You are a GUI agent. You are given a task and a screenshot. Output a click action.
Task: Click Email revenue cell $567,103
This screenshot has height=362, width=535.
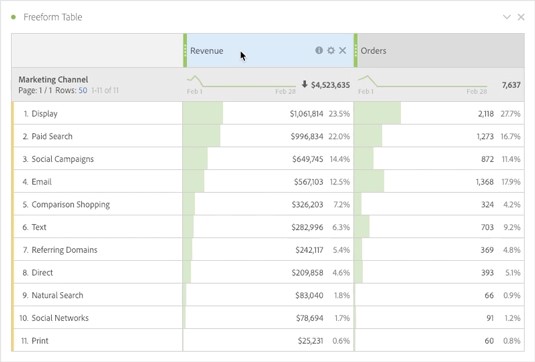coord(308,182)
